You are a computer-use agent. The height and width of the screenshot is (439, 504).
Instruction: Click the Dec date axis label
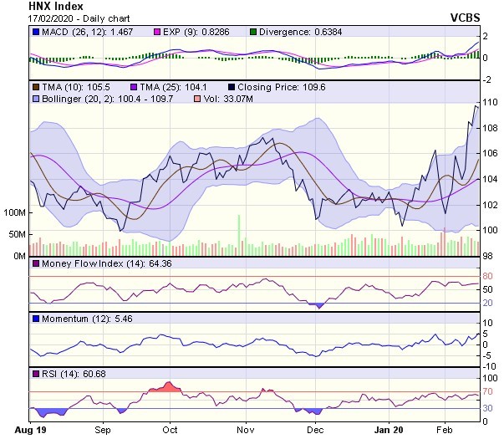click(315, 429)
